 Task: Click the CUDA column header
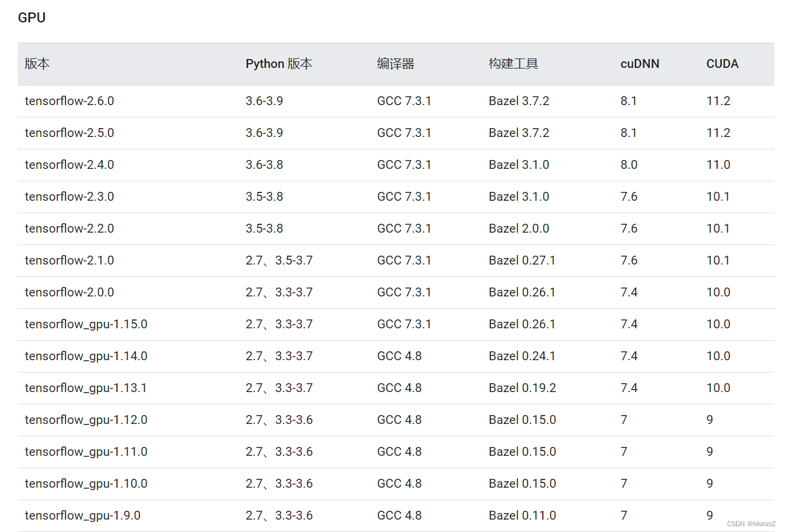(x=722, y=64)
